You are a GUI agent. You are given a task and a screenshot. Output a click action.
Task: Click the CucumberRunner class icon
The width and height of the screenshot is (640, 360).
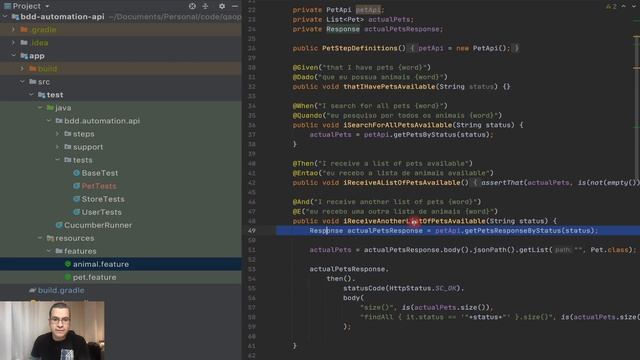click(x=59, y=225)
